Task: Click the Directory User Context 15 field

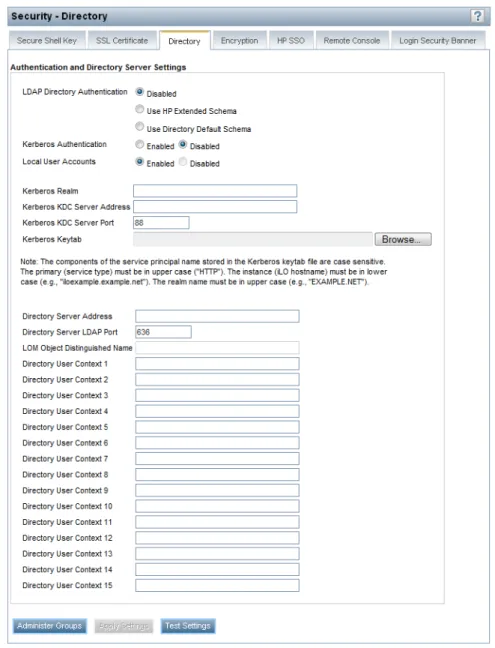Action: coord(217,586)
